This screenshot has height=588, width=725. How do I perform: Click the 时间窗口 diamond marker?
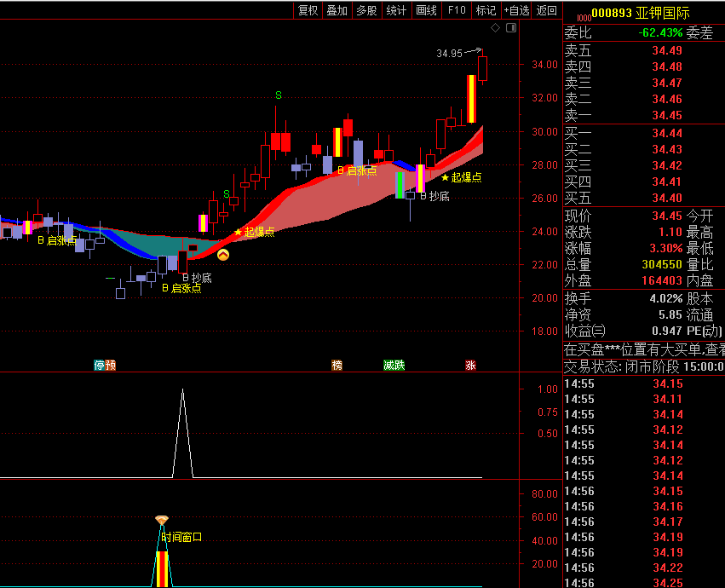[161, 521]
